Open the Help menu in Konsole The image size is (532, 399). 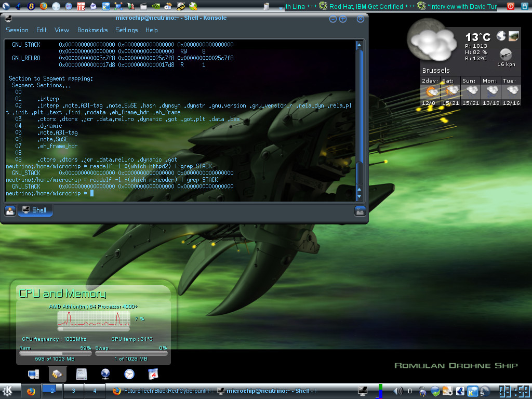coord(151,30)
